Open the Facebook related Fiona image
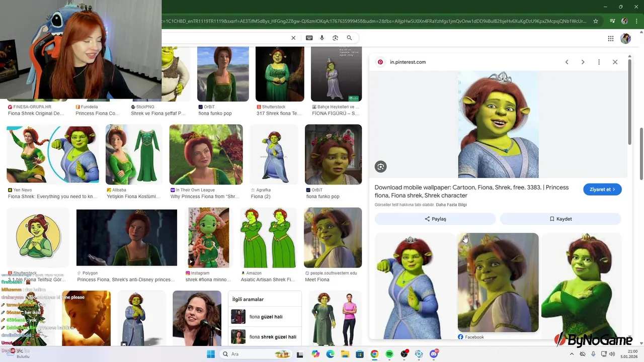Screen dimensions: 644x362 coord(498,282)
